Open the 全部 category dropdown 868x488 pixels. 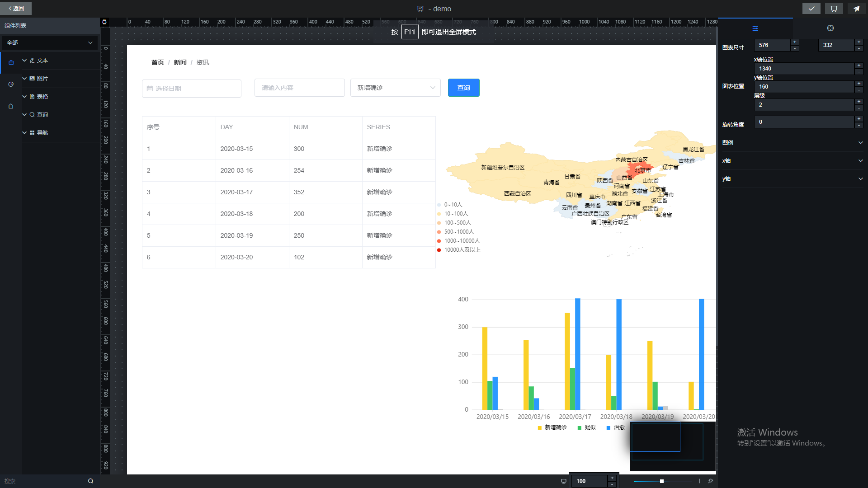(x=50, y=43)
